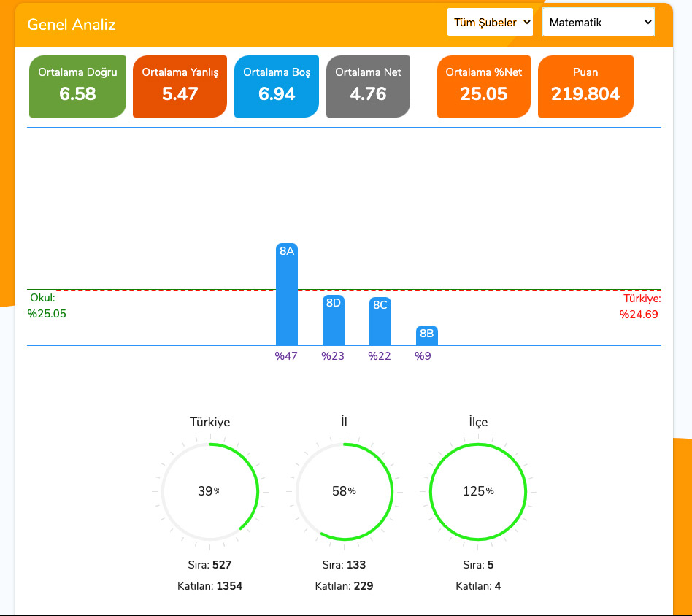Click the İlçe 125% circular progress gauge

click(x=478, y=492)
